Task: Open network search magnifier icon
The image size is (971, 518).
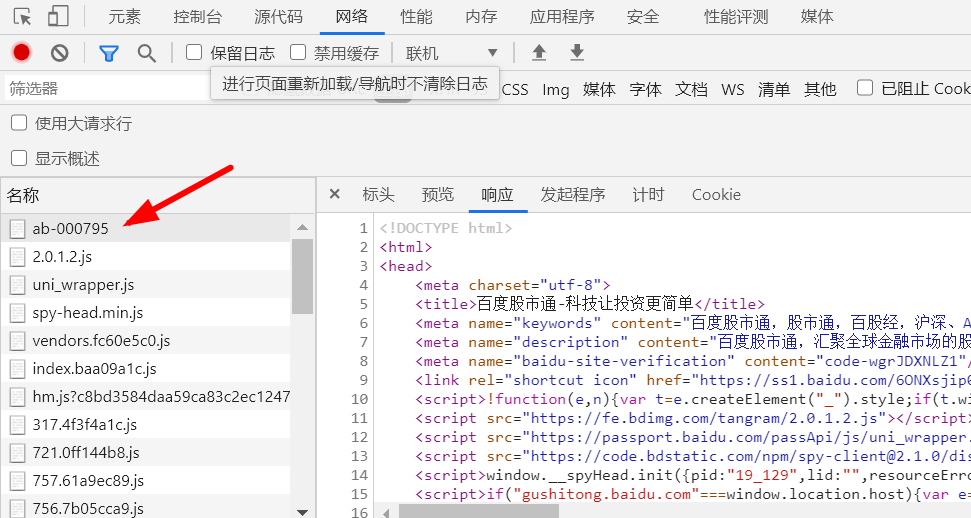Action: 146,53
